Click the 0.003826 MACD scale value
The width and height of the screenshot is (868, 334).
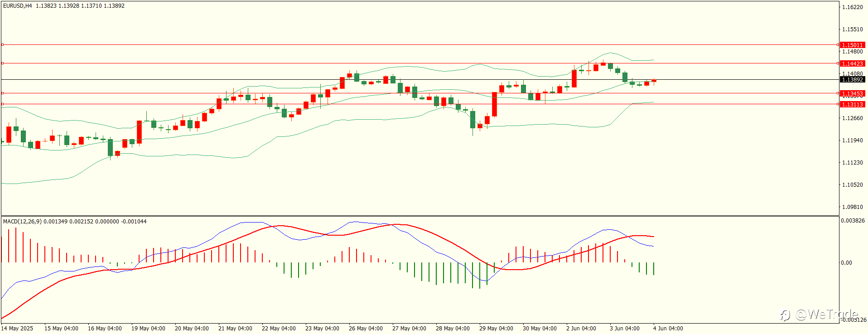(x=853, y=221)
